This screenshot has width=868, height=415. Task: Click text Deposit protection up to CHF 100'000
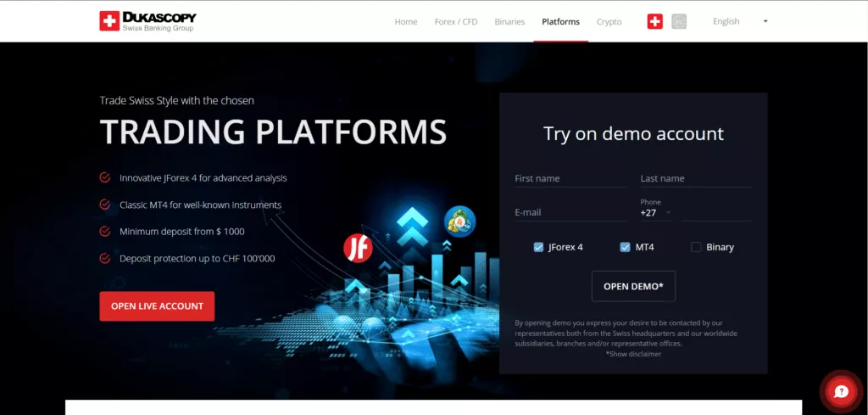click(197, 258)
